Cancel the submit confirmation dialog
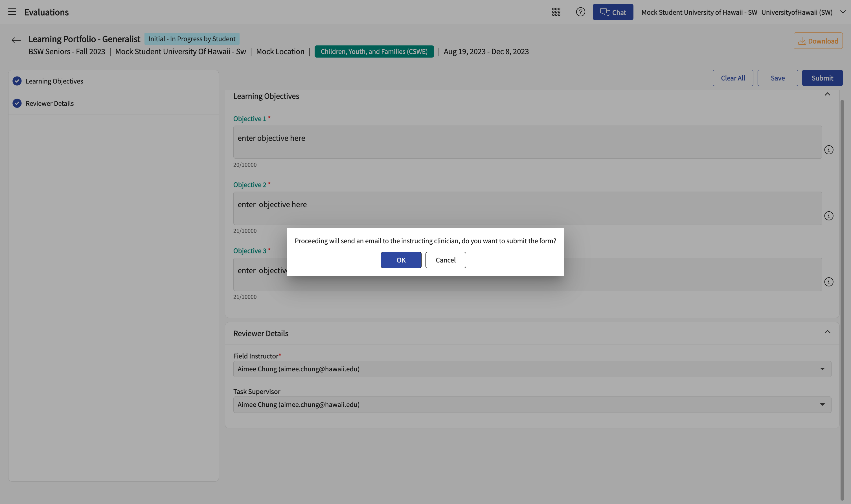This screenshot has height=504, width=851. point(446,260)
